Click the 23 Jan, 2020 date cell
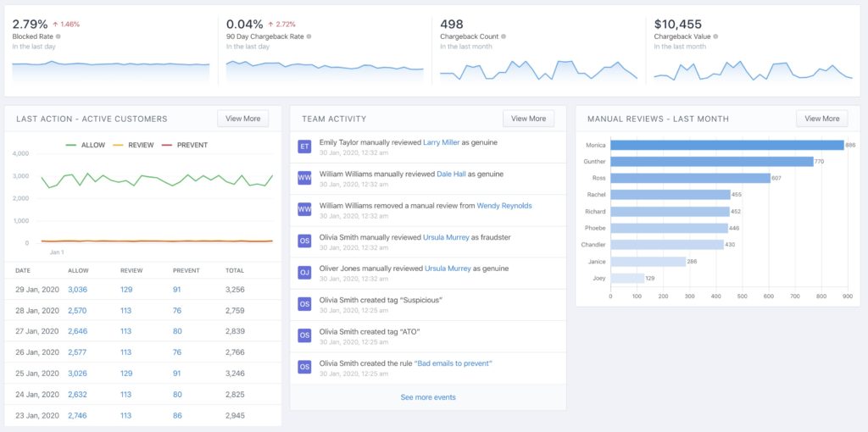Image resolution: width=868 pixels, height=432 pixels. (x=36, y=415)
